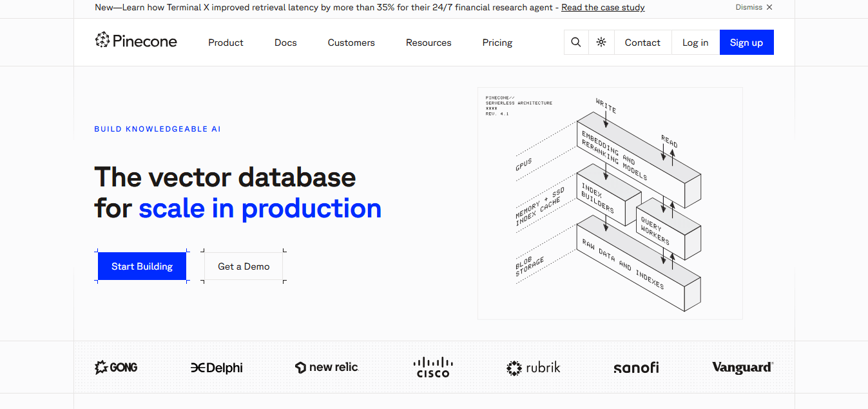Click the 'EMBEDDING AND RERANKING MODELS' diagram label
Viewport: 868px width, 409px height.
click(614, 155)
